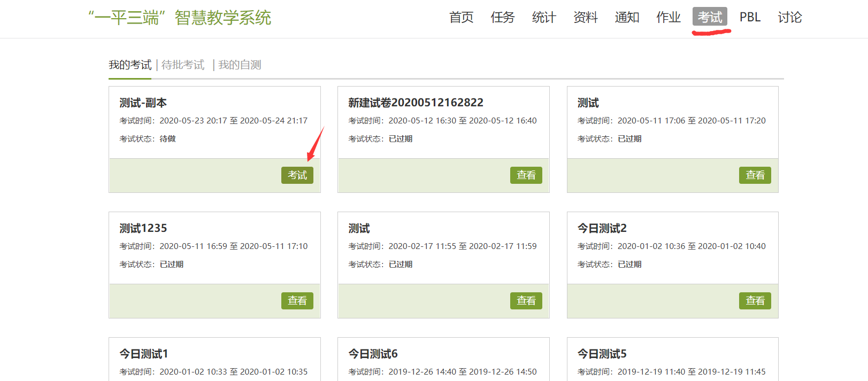Click the “一平三端”智慧教学系统 site title
Image resolution: width=868 pixels, height=381 pixels.
tap(180, 18)
